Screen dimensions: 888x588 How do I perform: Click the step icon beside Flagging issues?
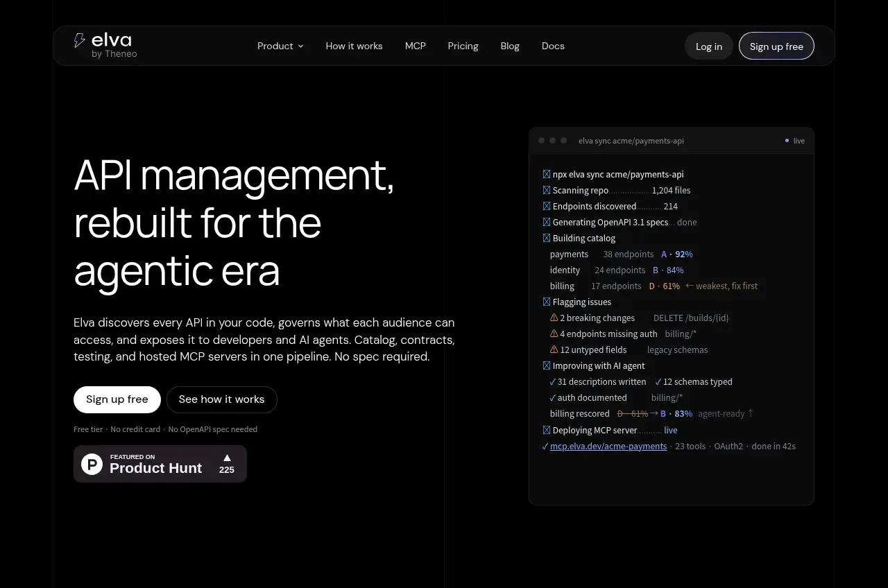547,302
